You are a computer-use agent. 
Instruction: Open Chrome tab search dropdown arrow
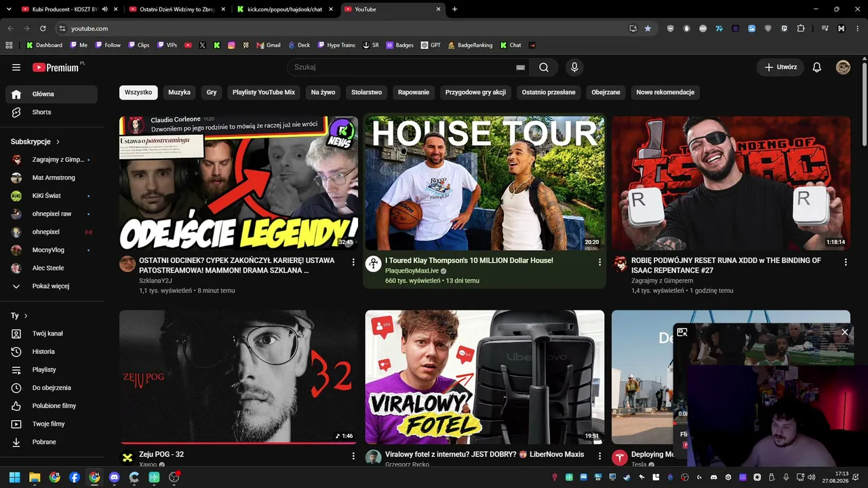point(9,9)
